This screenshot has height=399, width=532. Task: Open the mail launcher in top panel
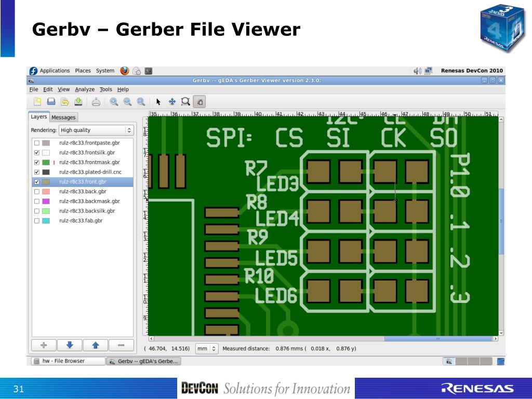tap(137, 71)
